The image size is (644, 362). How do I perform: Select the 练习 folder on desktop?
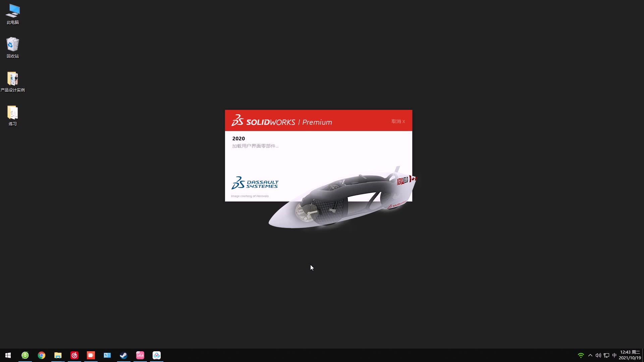tap(13, 116)
